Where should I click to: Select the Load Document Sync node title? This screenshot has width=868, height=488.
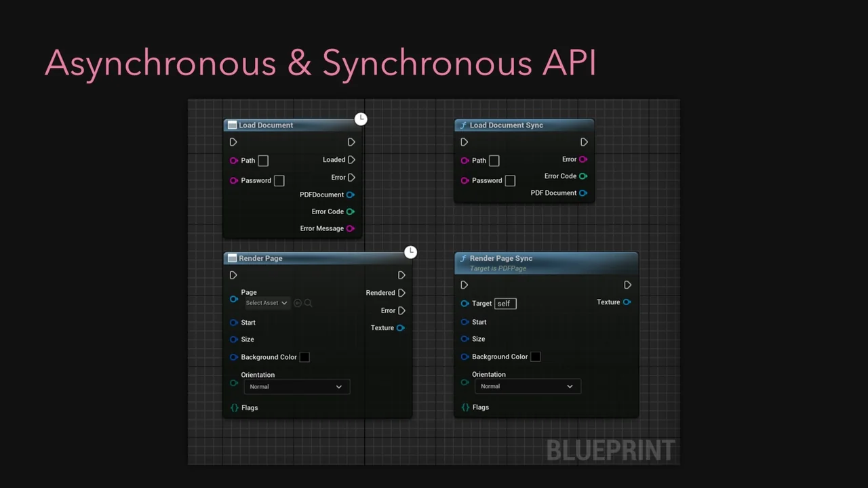pyautogui.click(x=506, y=125)
